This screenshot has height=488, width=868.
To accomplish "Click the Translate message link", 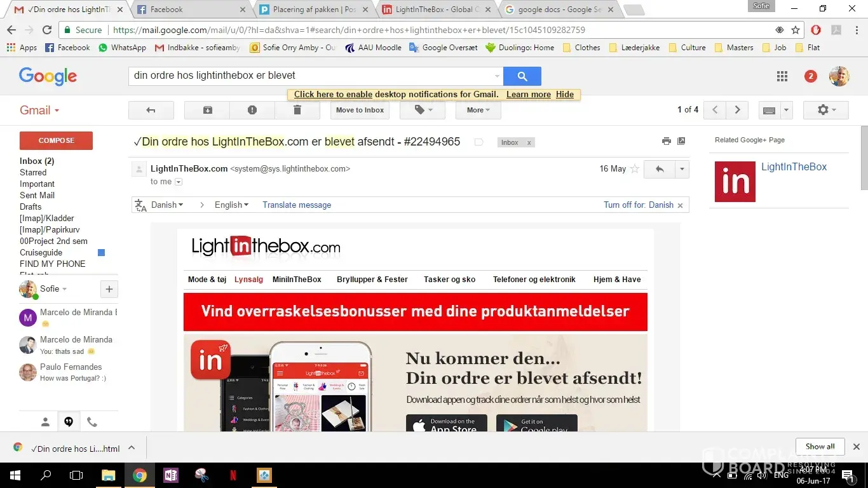I will pyautogui.click(x=297, y=205).
